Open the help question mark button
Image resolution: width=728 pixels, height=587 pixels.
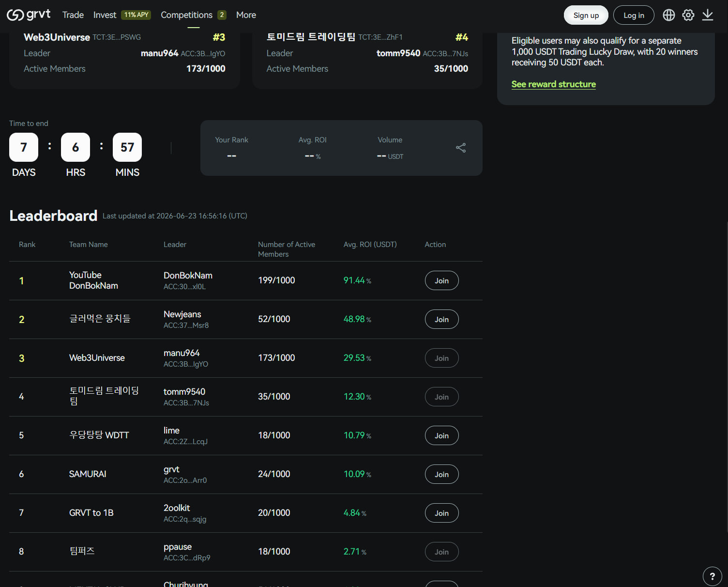tap(713, 576)
